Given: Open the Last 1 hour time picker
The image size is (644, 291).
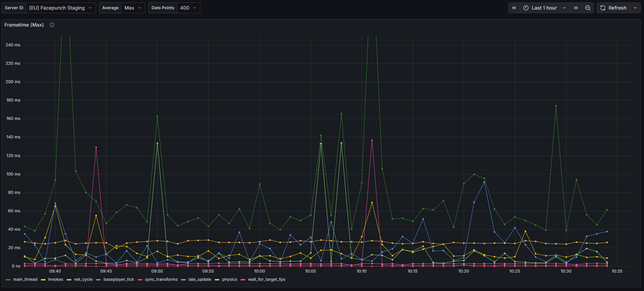Looking at the screenshot, I should pyautogui.click(x=544, y=8).
